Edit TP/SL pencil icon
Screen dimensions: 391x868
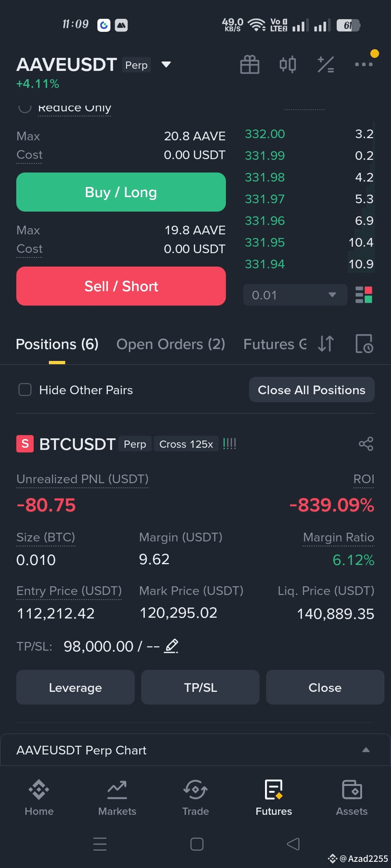coord(171,646)
